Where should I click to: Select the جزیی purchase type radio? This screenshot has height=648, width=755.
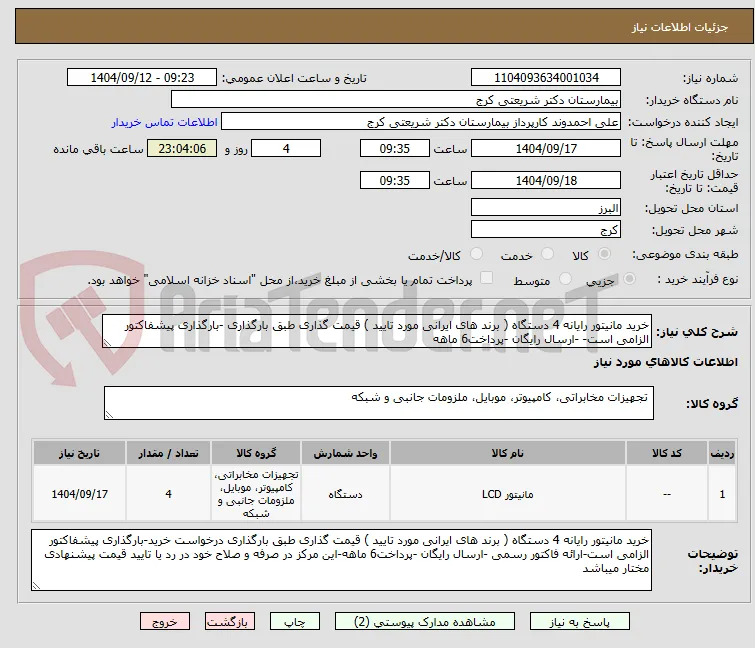point(629,279)
